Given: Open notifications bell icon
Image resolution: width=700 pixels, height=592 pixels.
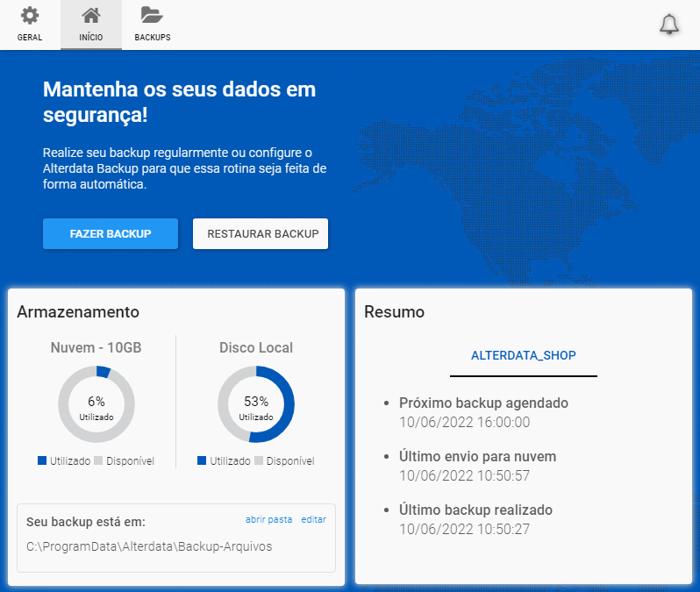Looking at the screenshot, I should pyautogui.click(x=669, y=24).
